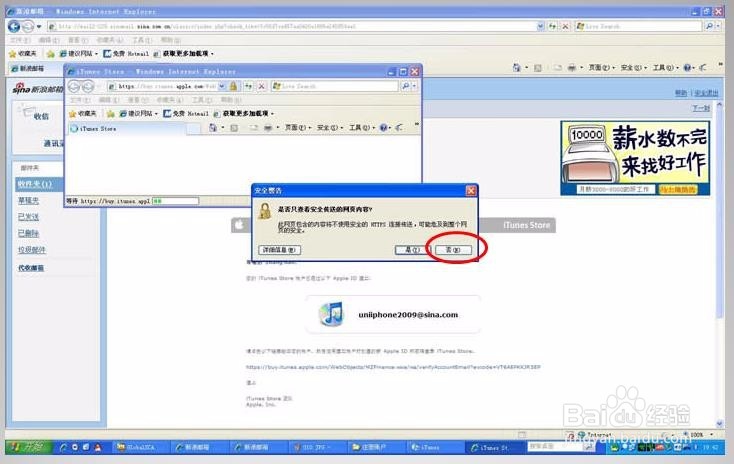734x464 pixels.
Task: Open the 收件夹(1) inbox folder
Action: pyautogui.click(x=35, y=184)
